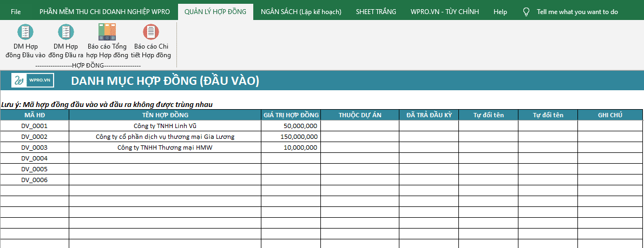
Task: Select cell DV_0003
Action: coord(35,147)
